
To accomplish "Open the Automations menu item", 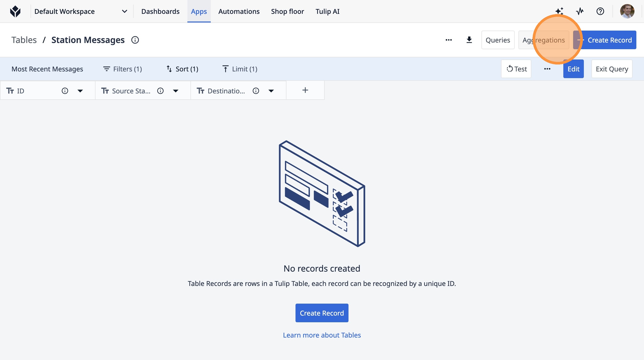I will [239, 11].
